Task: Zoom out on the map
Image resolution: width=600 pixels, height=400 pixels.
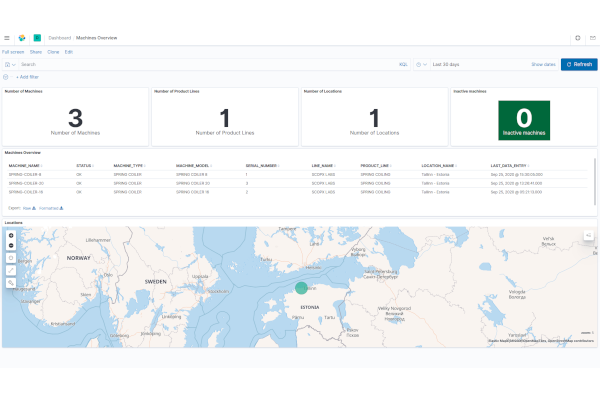Action: point(11,245)
